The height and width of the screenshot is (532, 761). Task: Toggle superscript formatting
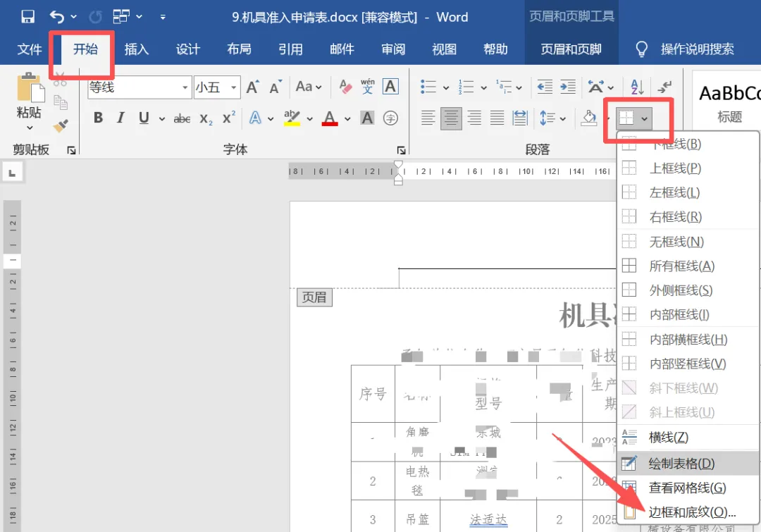click(228, 118)
